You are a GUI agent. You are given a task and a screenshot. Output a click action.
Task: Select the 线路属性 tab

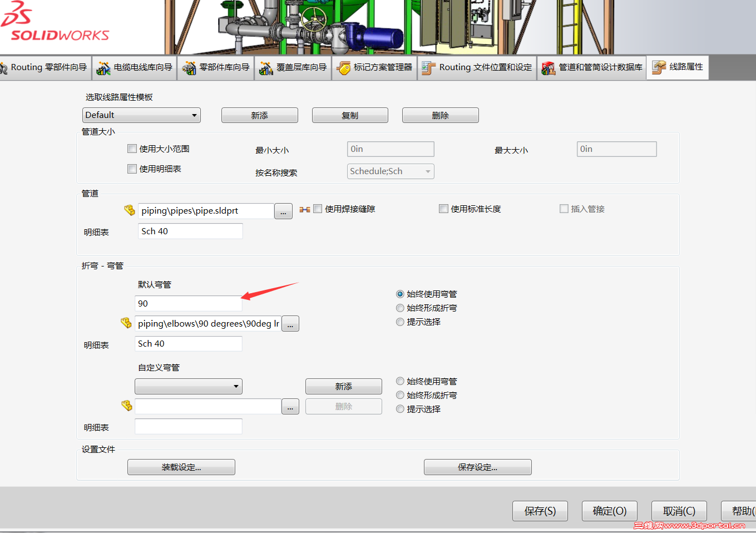tap(678, 67)
